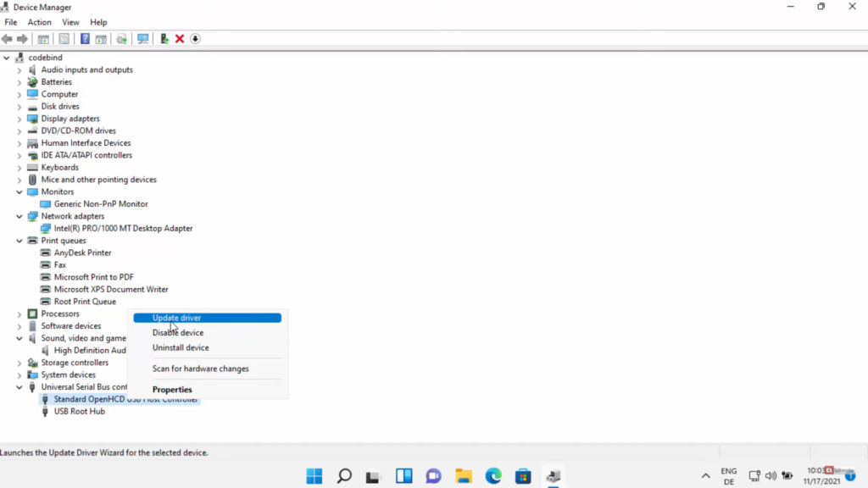Click the Forward arrow toolbar icon
Image resolution: width=868 pixels, height=488 pixels.
pos(22,39)
